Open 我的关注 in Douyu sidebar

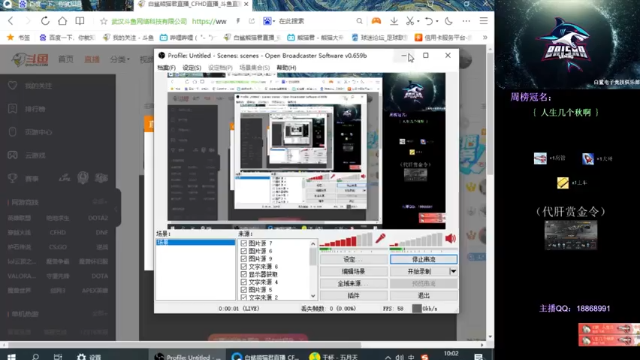[38, 86]
